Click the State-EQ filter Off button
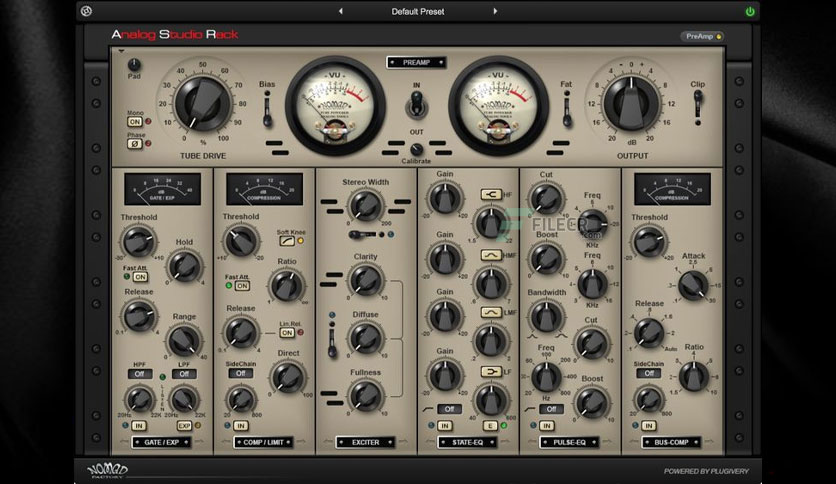 click(x=449, y=409)
